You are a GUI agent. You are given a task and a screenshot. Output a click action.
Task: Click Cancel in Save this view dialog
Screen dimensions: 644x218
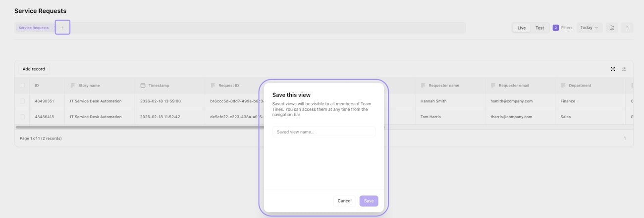coord(344,201)
